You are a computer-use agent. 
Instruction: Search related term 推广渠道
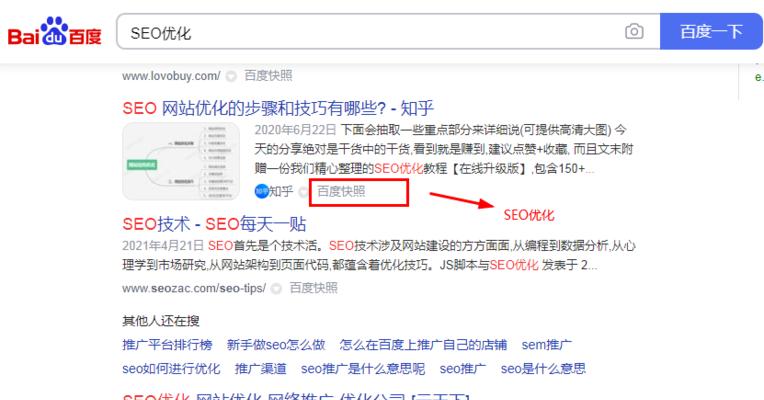261,369
